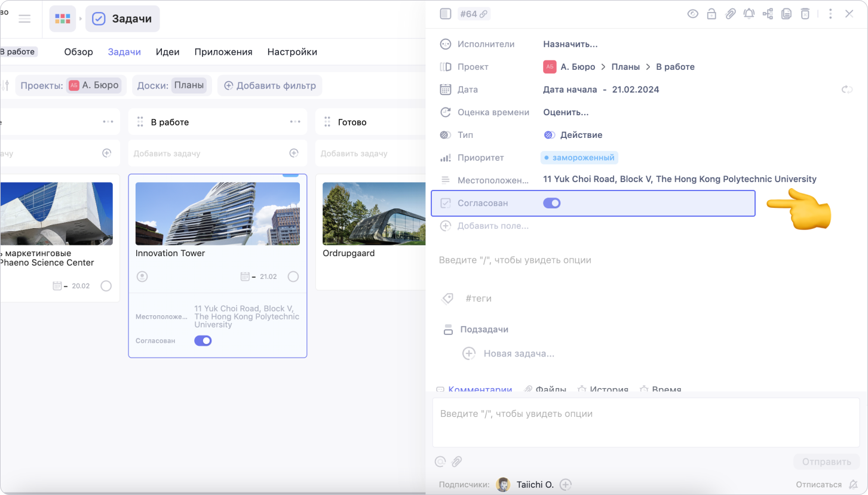Click Taichi O. subscriber avatar
The height and width of the screenshot is (495, 868).
pos(504,484)
